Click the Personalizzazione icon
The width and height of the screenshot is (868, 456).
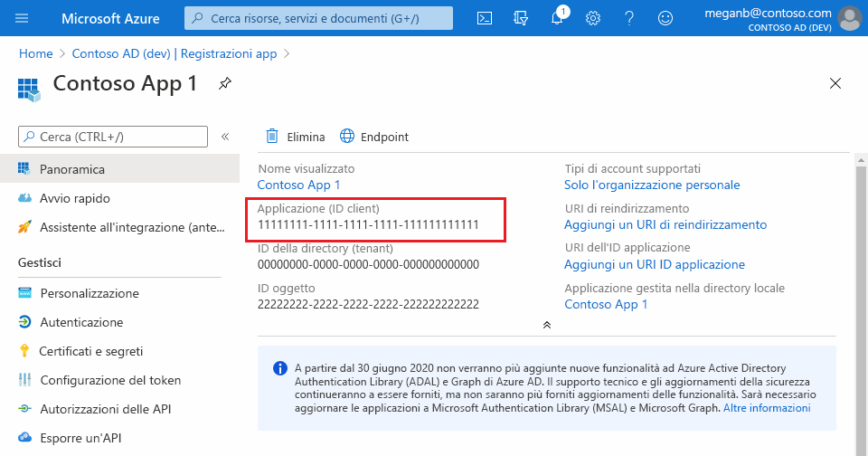25,292
